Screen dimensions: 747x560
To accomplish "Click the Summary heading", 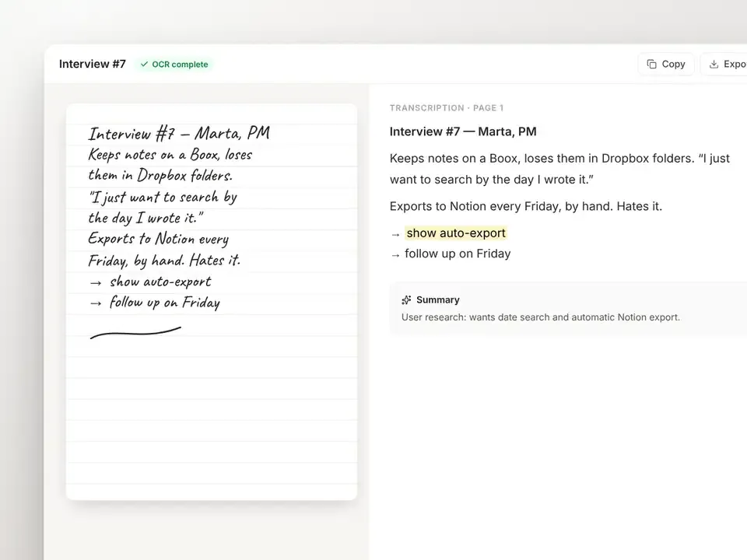I will tap(438, 300).
